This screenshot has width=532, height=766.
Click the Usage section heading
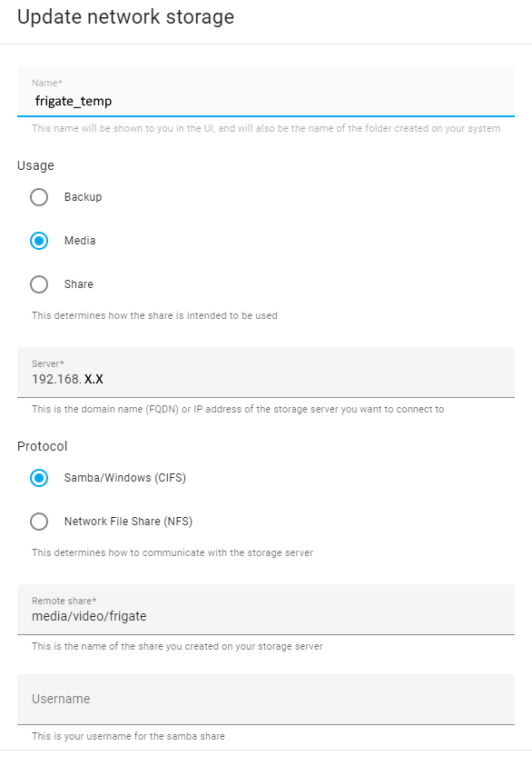[x=34, y=165]
